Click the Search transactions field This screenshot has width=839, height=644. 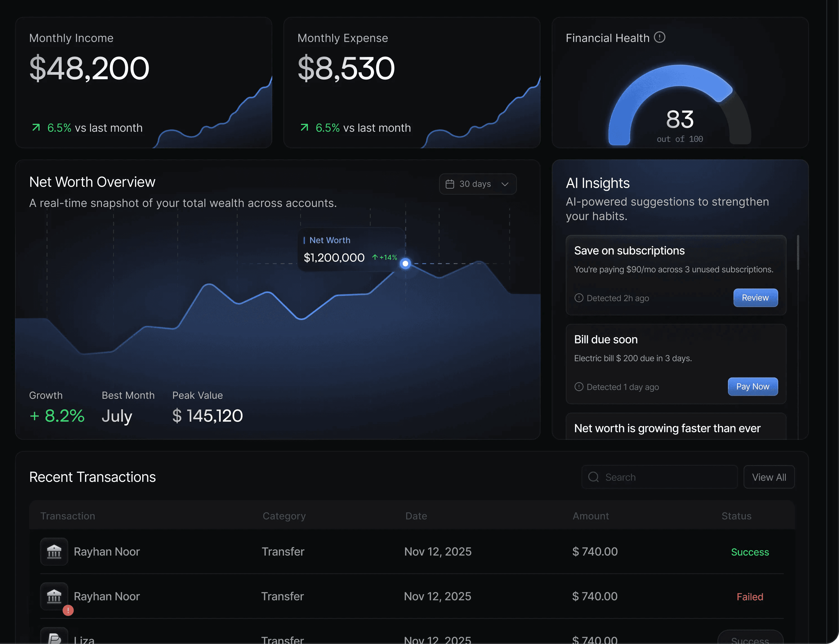click(x=659, y=477)
